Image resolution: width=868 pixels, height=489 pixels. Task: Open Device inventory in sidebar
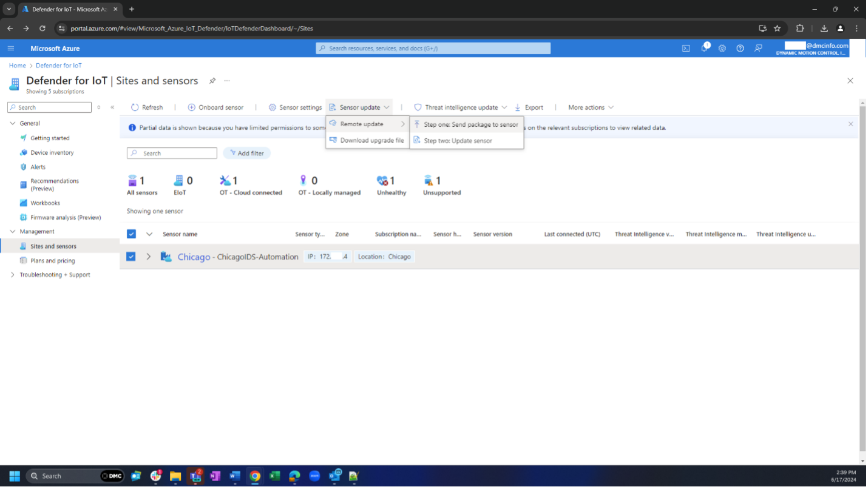(52, 153)
